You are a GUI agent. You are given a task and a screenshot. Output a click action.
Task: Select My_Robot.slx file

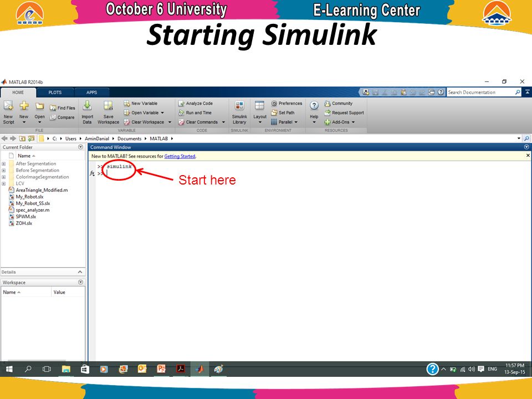click(29, 197)
